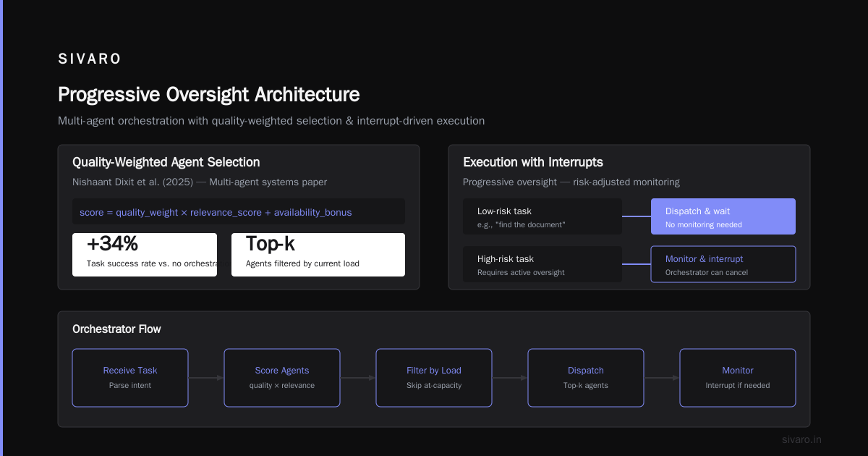
Task: Click the Monitor interrupt step box
Action: pos(738,378)
